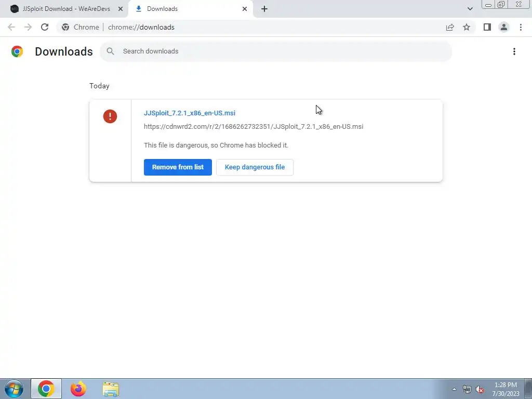Focus the Search downloads field

(x=276, y=51)
